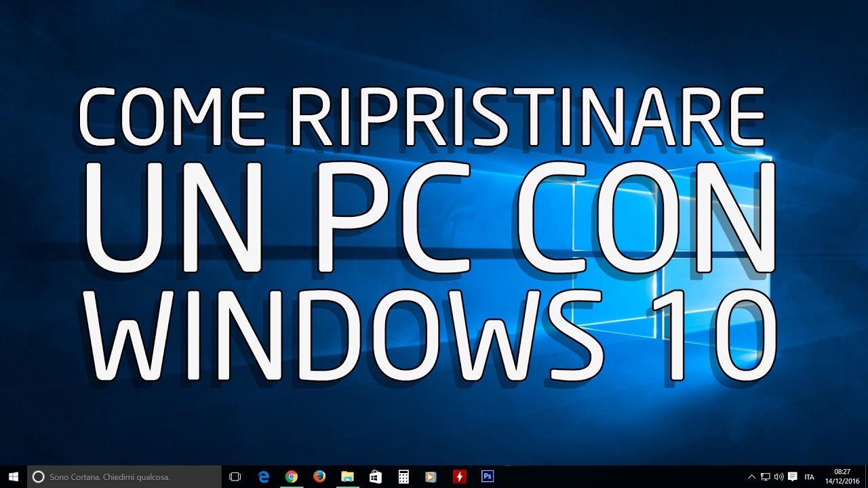Open Firefox from the taskbar
The width and height of the screenshot is (868, 488).
(319, 476)
